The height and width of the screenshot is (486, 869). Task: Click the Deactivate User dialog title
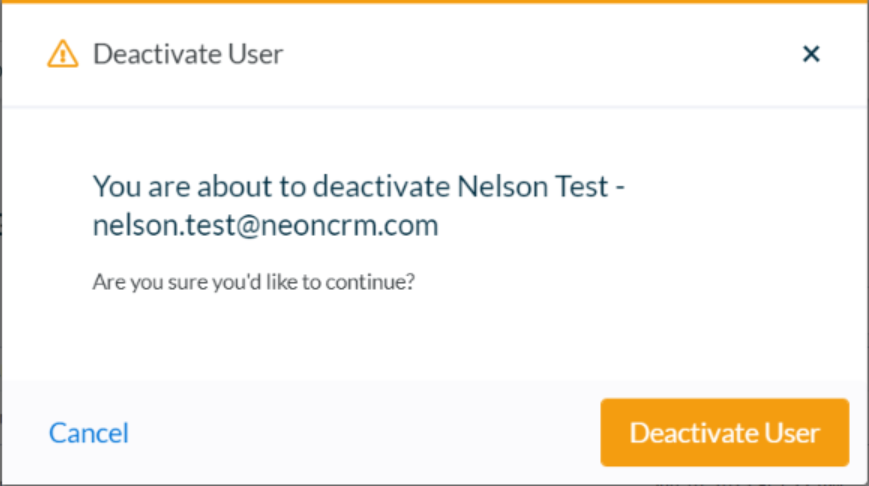[188, 54]
